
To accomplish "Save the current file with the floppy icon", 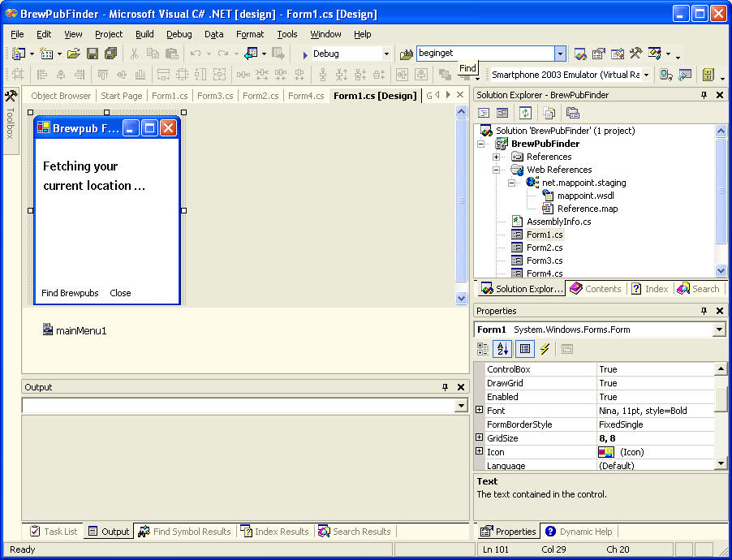I will 93,54.
